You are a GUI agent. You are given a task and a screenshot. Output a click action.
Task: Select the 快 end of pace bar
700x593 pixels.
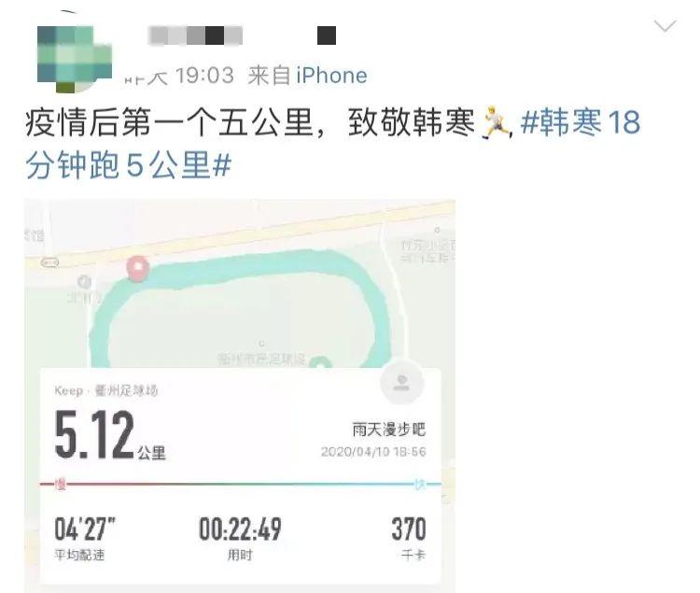point(420,484)
